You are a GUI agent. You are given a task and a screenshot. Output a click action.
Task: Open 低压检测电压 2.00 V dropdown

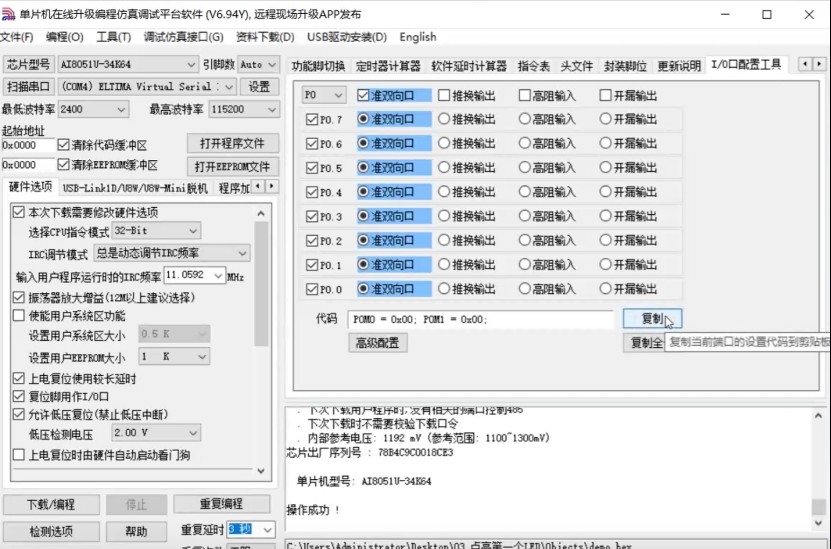[193, 433]
